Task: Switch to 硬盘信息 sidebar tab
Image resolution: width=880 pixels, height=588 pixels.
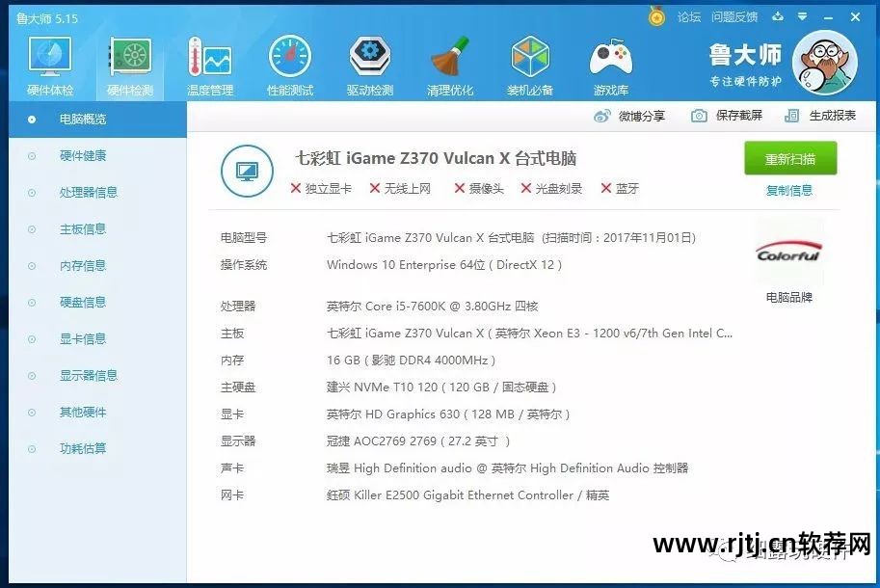Action: tap(82, 303)
